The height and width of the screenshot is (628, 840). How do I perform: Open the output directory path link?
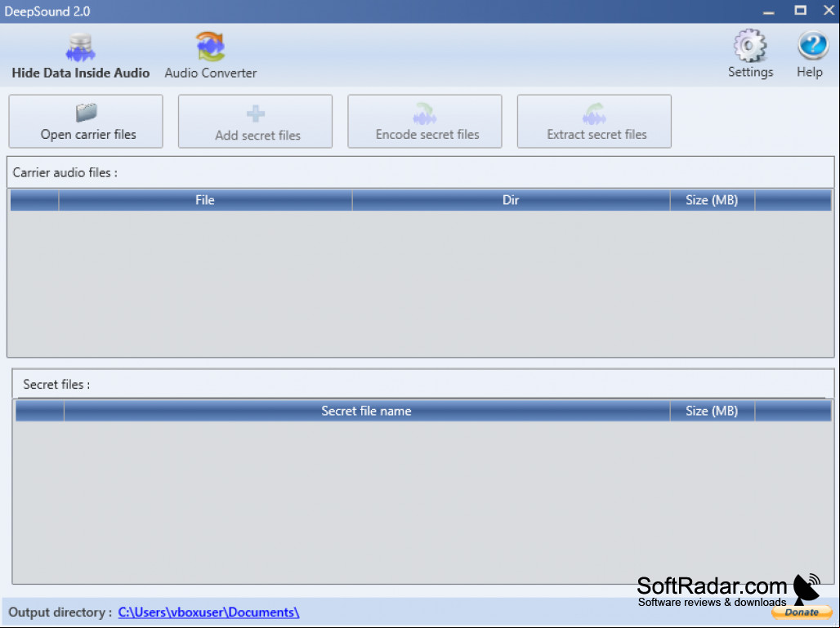(x=208, y=612)
